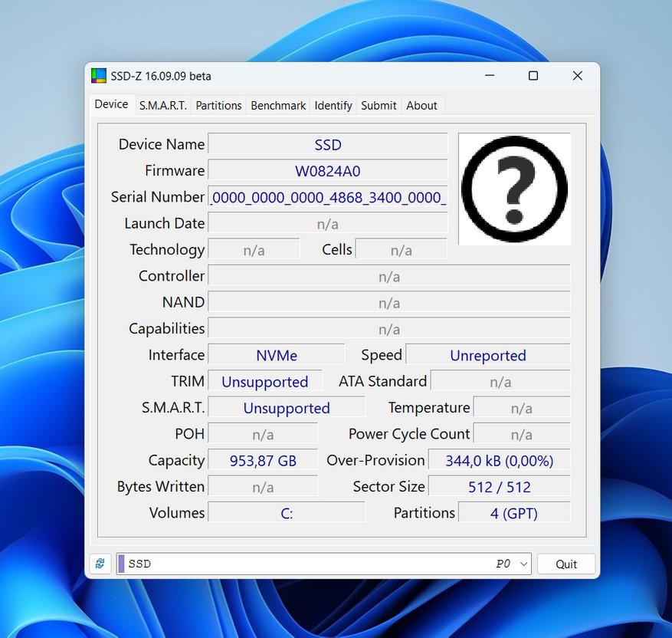
Task: Click the SSD-Z app icon in title bar
Action: tap(99, 76)
